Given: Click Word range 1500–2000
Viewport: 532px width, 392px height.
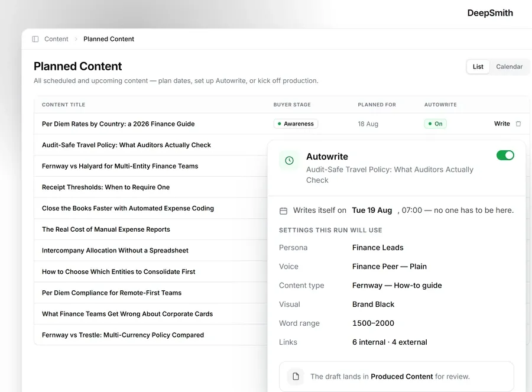Looking at the screenshot, I should [373, 323].
